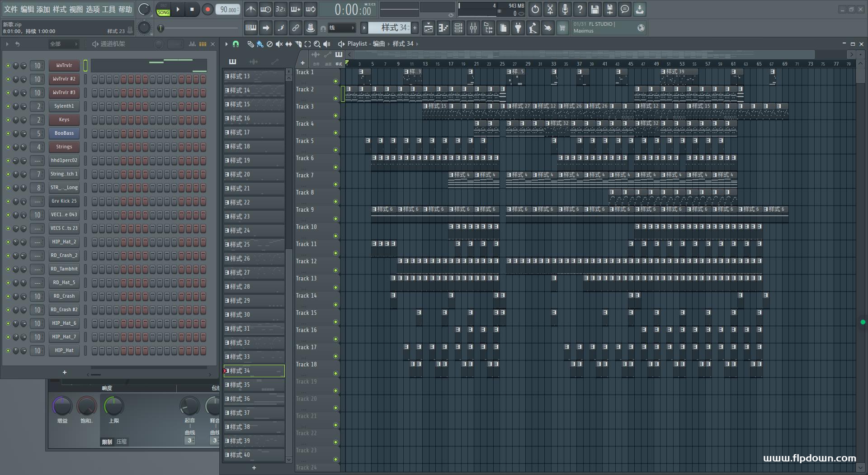The width and height of the screenshot is (868, 475).
Task: Toggle the recording countdown icon
Action: (281, 9)
